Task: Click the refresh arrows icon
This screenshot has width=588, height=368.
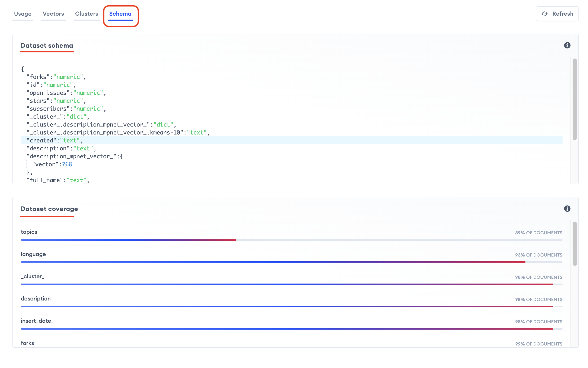Action: [x=545, y=14]
